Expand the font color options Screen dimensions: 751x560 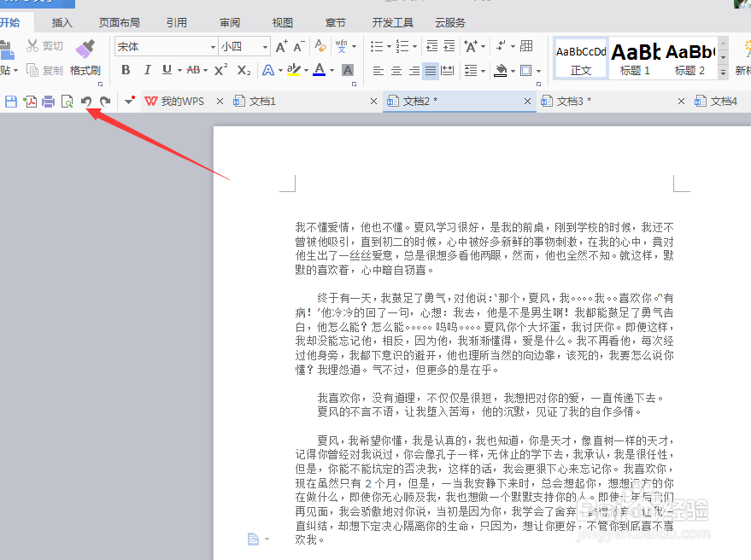pyautogui.click(x=330, y=69)
